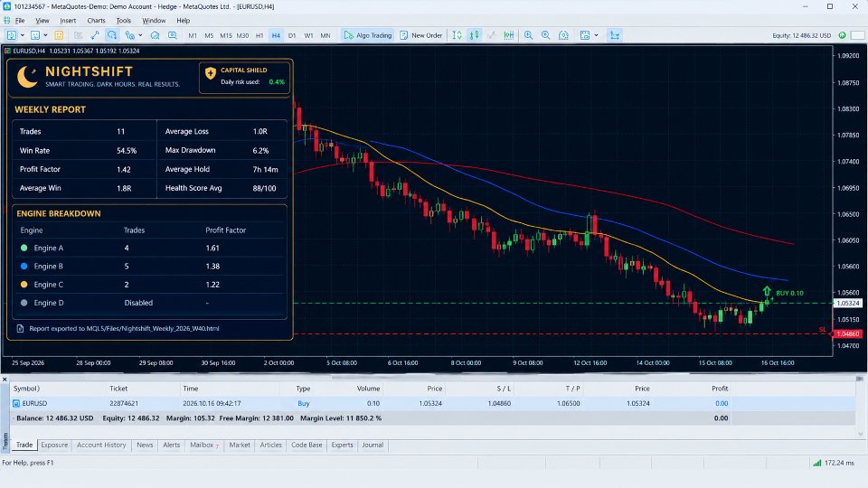Toggle candlestick chart mode

click(475, 35)
